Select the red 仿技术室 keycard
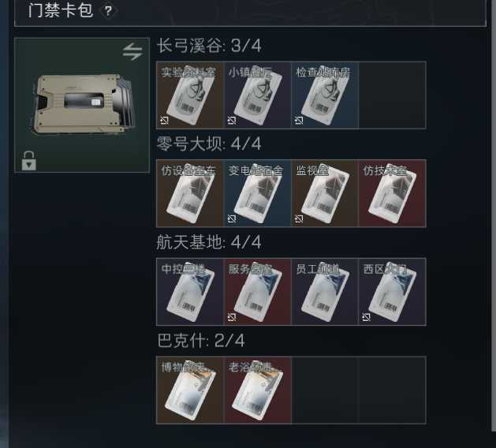Screen dimensions: 496x448 pyautogui.click(x=392, y=193)
